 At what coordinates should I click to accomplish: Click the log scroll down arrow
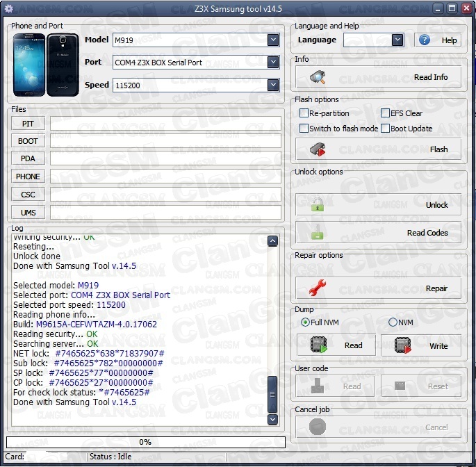point(272,419)
